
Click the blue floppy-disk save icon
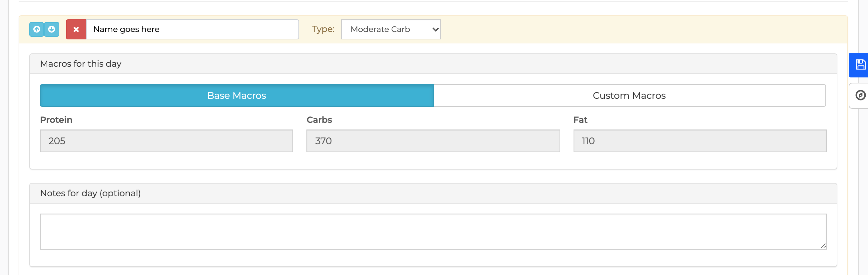[860, 65]
